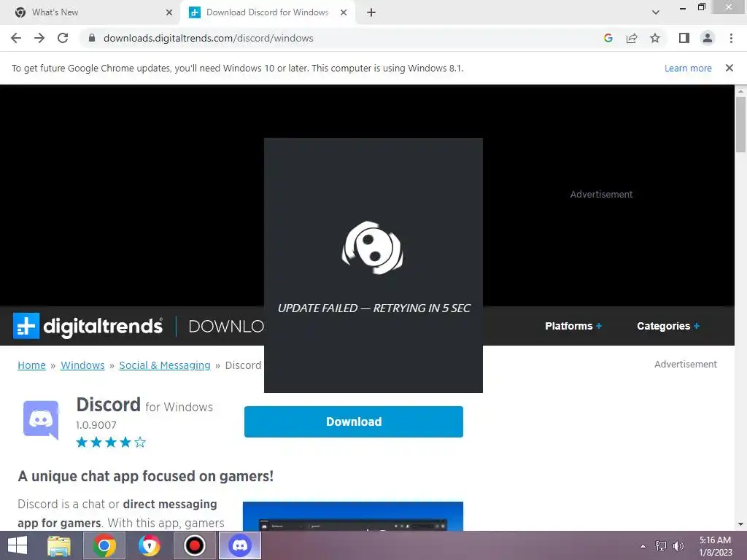The width and height of the screenshot is (747, 560).
Task: Go forward in browser history
Action: (39, 38)
